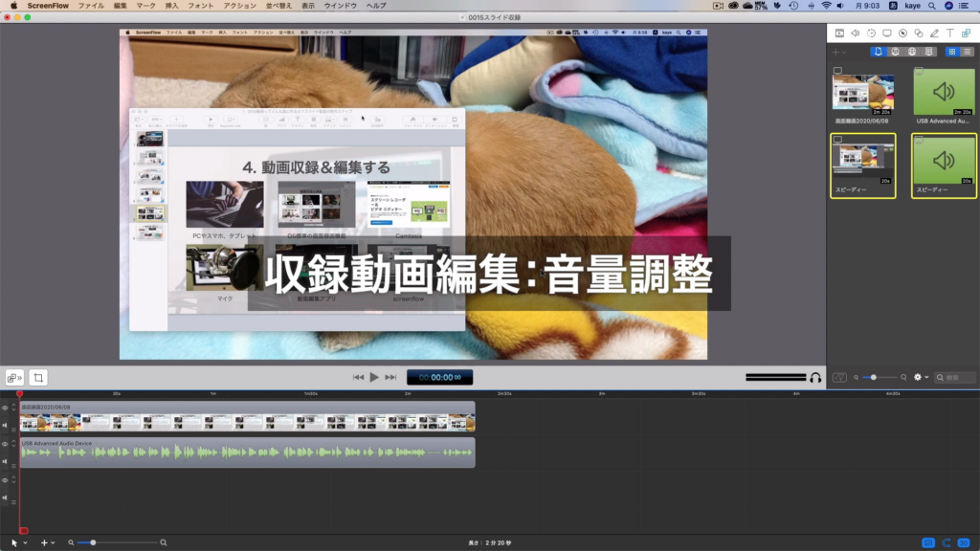Jump to the next clip with fast-forward
The height and width of the screenshot is (551, 980).
[x=390, y=377]
